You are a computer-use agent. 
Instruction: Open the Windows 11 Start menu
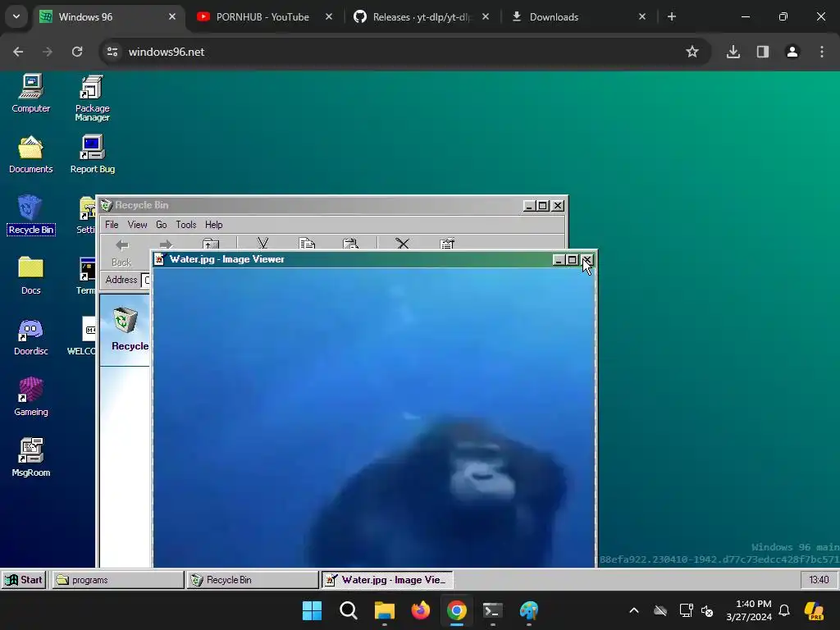pos(312,610)
